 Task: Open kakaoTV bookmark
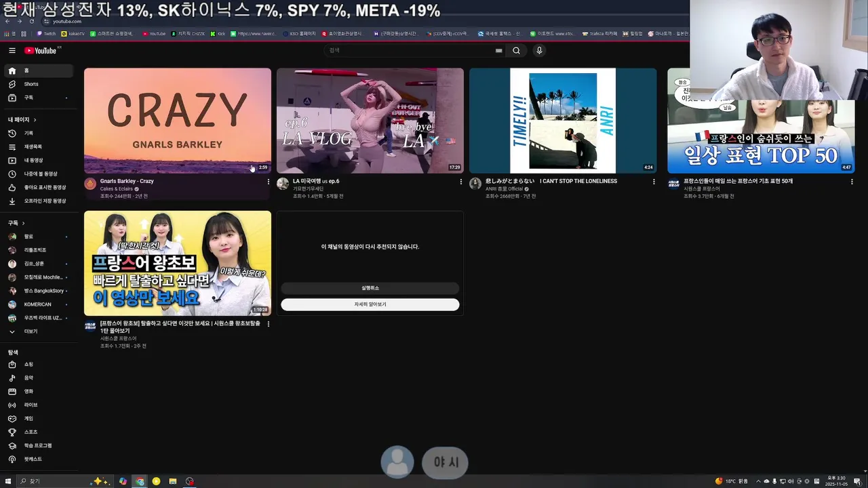pyautogui.click(x=74, y=33)
